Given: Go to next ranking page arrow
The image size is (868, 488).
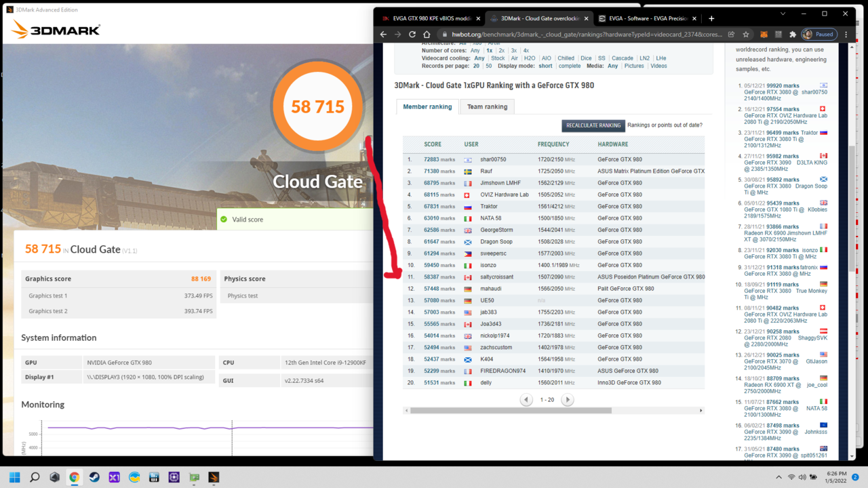Looking at the screenshot, I should click(x=568, y=400).
